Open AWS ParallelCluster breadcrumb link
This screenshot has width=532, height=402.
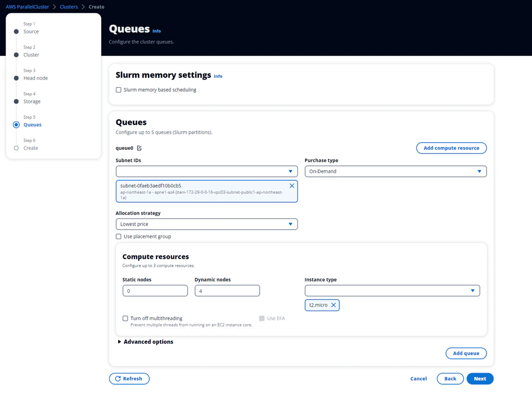[x=28, y=7]
